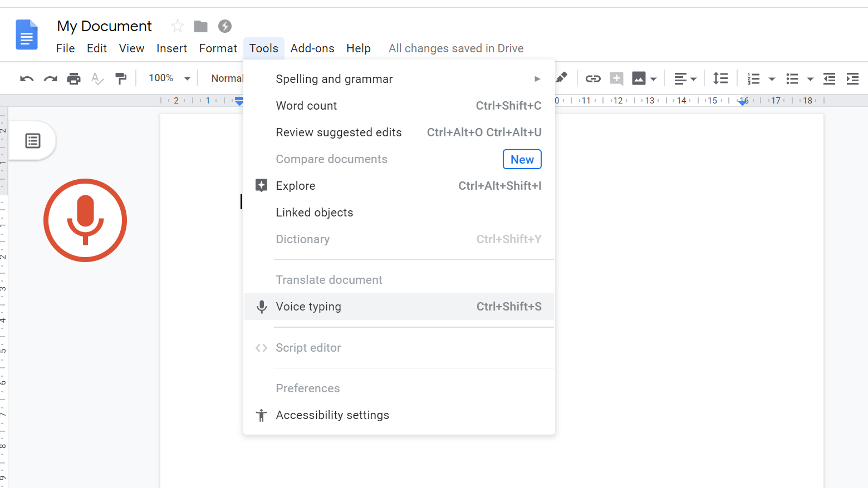
Task: Click the Script editor code brackets icon
Action: (x=261, y=348)
